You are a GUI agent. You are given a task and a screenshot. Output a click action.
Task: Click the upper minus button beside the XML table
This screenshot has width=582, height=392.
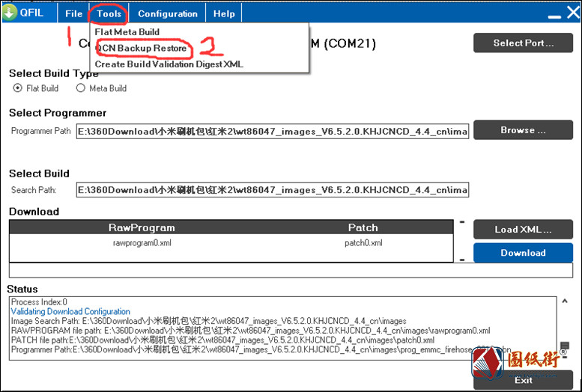pyautogui.click(x=462, y=222)
